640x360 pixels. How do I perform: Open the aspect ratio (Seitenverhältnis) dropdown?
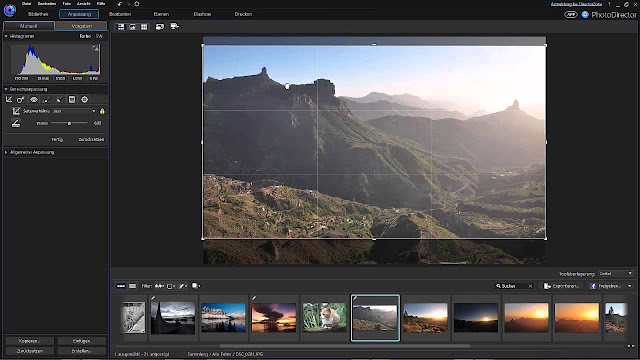[74, 111]
